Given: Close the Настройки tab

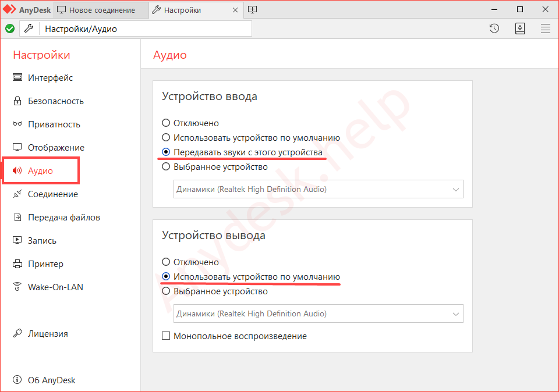Looking at the screenshot, I should (235, 10).
